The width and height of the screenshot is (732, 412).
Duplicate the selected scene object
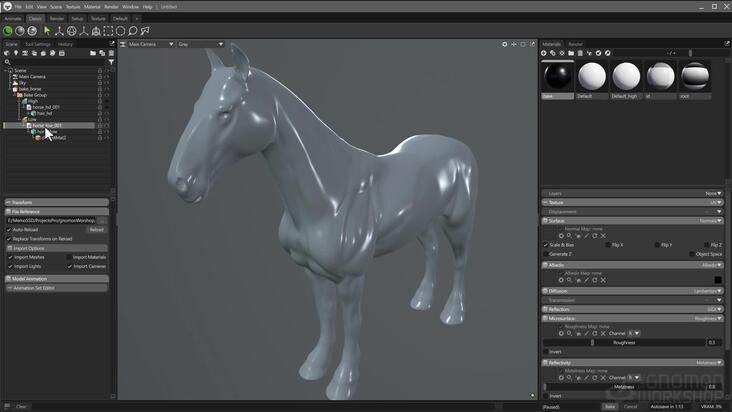(102, 53)
